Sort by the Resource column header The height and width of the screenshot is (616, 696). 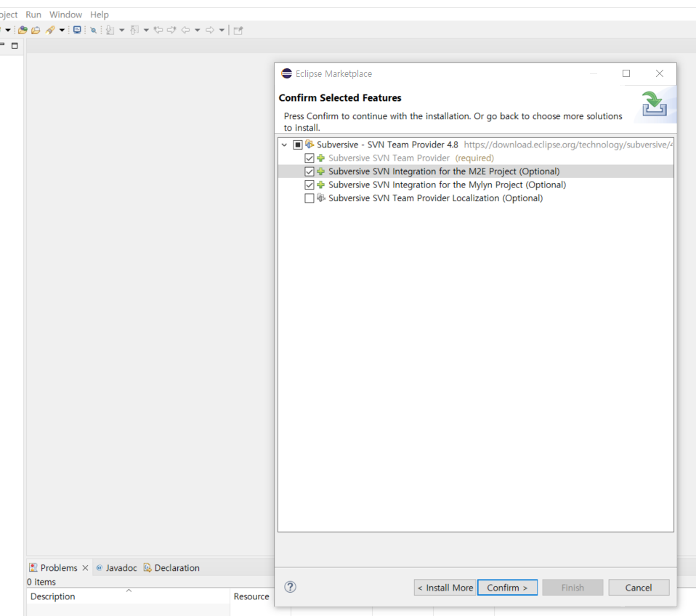(251, 596)
